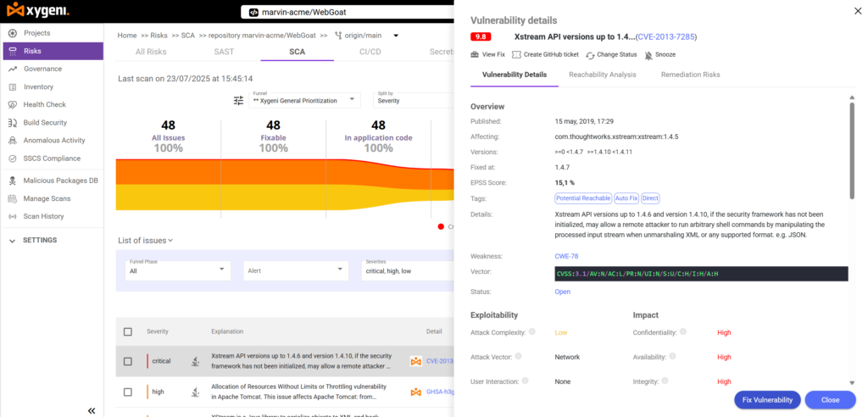Viewport: 868px width, 417px height.
Task: Click the User Interaction info icon
Action: point(525,381)
